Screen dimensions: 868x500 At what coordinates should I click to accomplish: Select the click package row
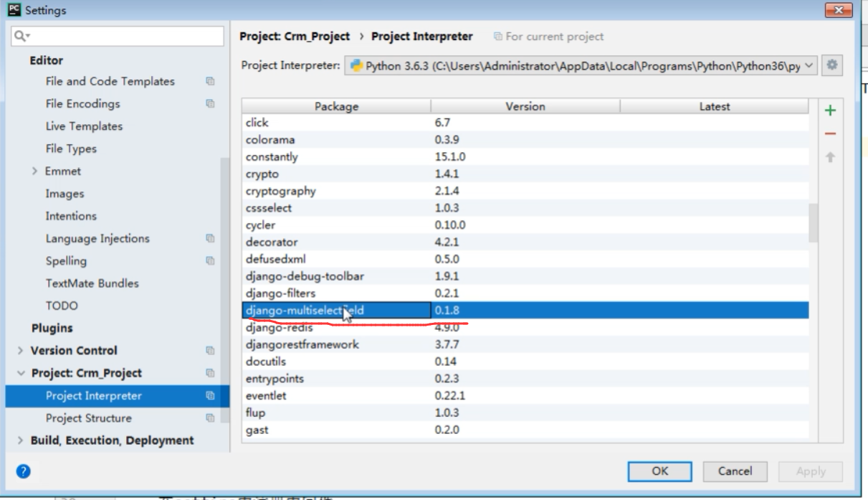tap(525, 123)
